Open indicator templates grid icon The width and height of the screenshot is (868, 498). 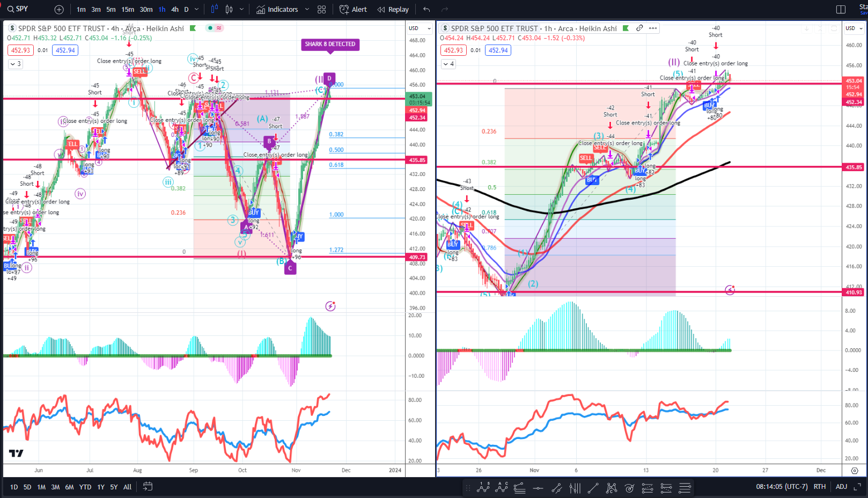[x=322, y=10]
